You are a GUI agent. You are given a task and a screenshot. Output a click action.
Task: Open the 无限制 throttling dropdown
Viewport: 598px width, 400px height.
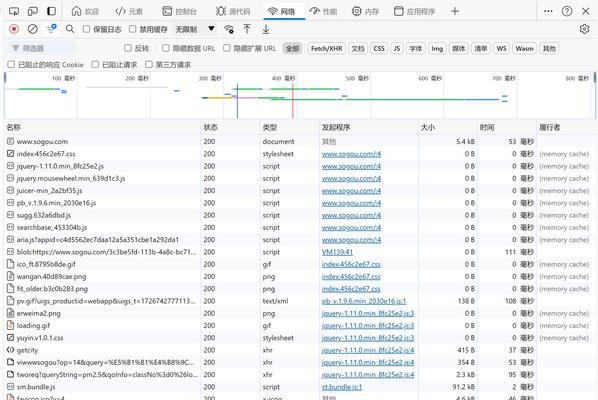point(195,29)
